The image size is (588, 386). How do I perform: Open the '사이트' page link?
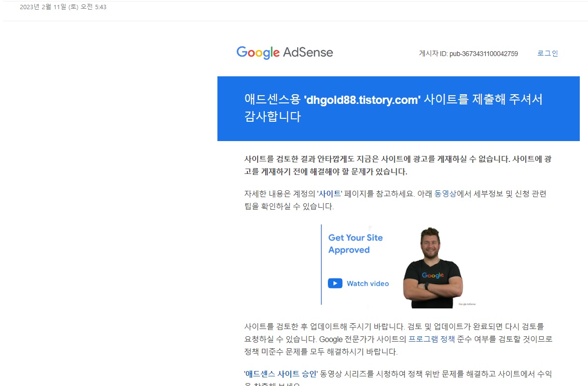[x=330, y=194]
